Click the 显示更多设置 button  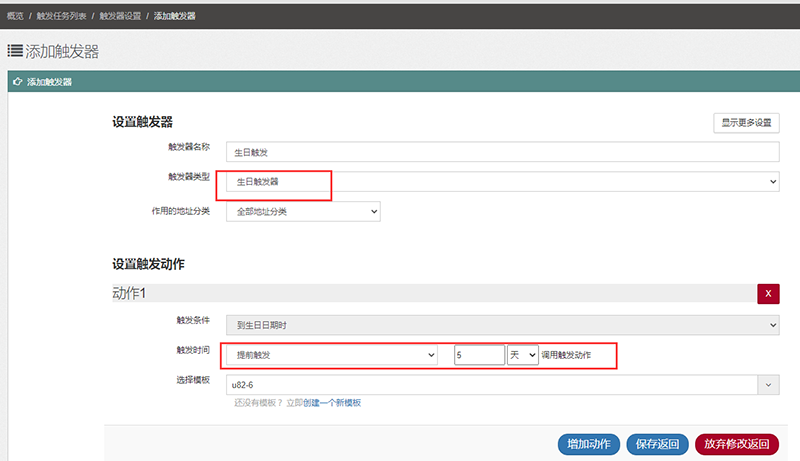(745, 123)
